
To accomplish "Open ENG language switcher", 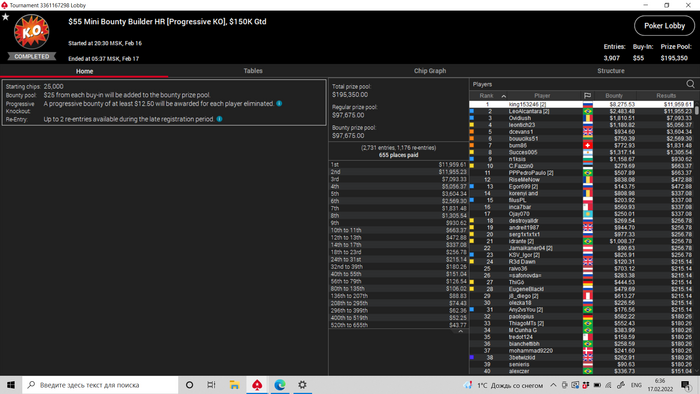I will [x=636, y=385].
